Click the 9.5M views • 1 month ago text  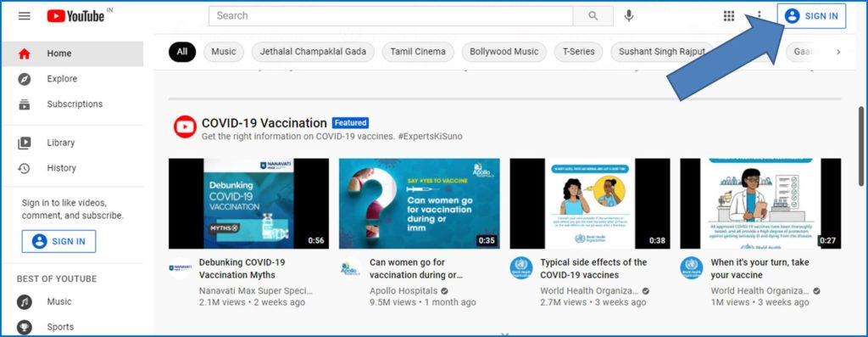coord(423,303)
